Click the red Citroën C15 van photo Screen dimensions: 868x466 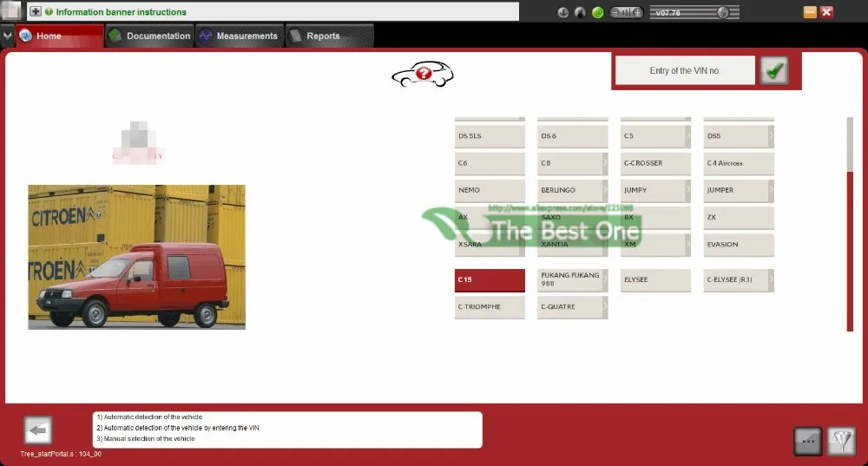click(137, 258)
